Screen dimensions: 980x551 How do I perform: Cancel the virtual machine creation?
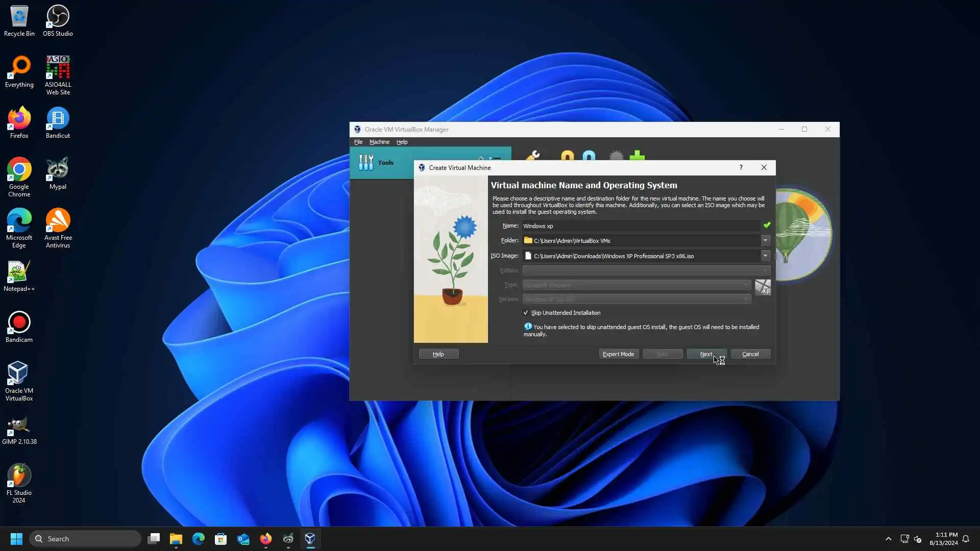coord(750,354)
